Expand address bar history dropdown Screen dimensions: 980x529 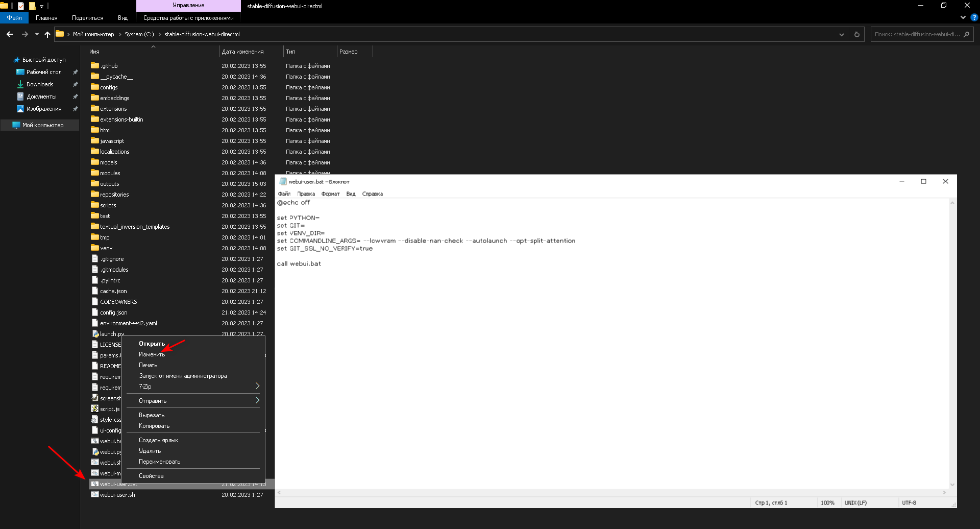tap(842, 34)
